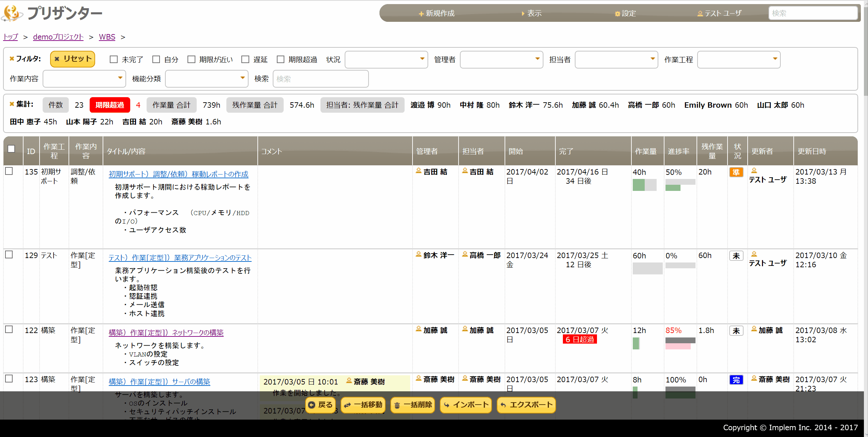Click user icon beside manager 斎藤 美樹
Screen dimensions: 868x437
(x=419, y=378)
